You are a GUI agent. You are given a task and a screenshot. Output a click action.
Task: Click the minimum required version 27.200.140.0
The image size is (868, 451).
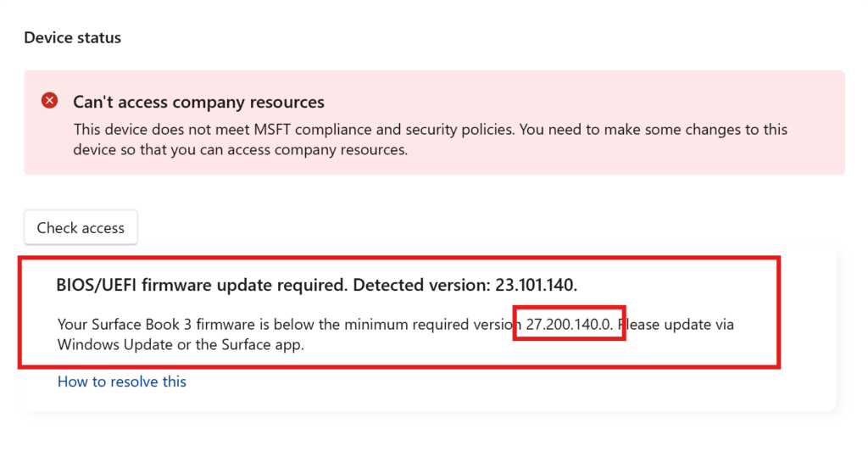[x=567, y=324]
